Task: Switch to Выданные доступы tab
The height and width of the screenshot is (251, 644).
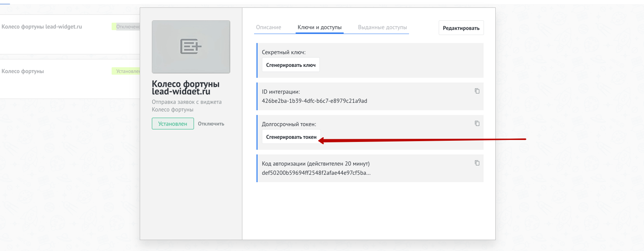Action: click(x=382, y=27)
